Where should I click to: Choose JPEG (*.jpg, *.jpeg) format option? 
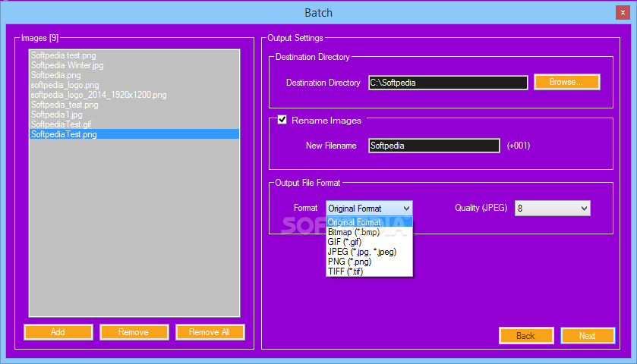369,252
